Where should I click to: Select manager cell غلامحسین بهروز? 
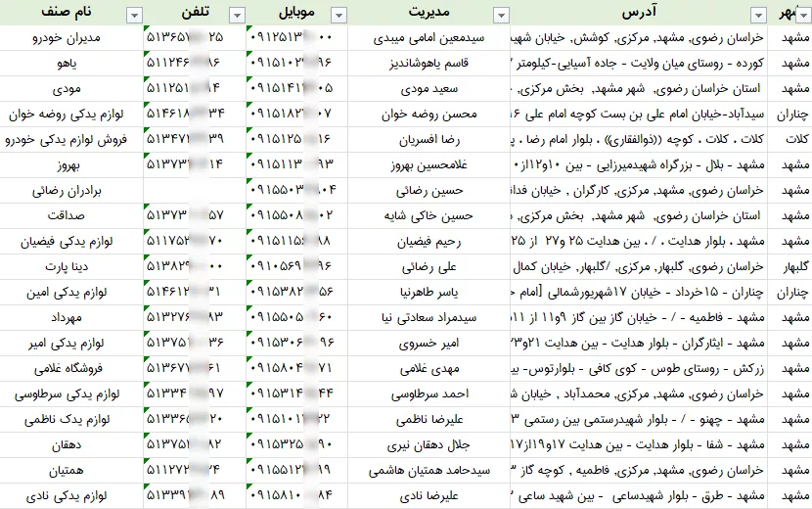click(x=429, y=164)
